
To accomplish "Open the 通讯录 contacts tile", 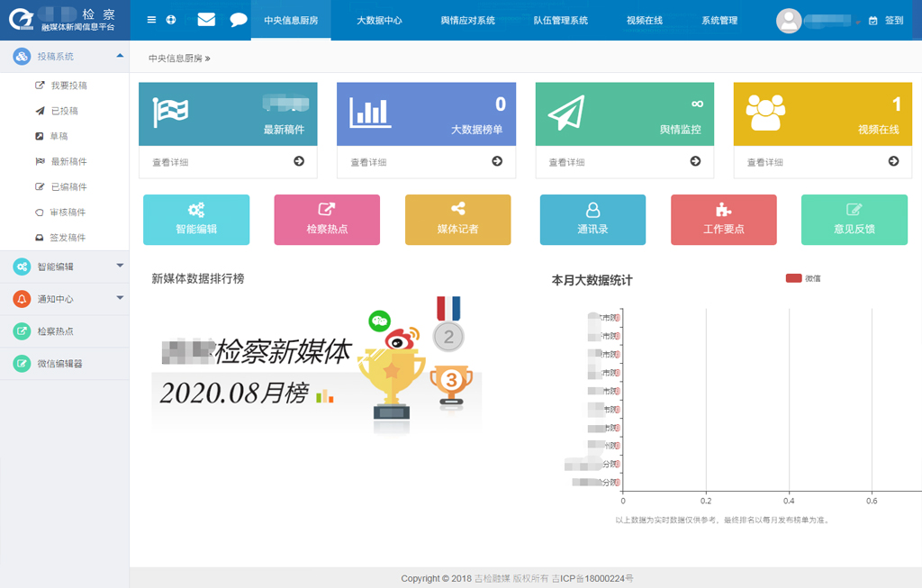I will point(592,219).
